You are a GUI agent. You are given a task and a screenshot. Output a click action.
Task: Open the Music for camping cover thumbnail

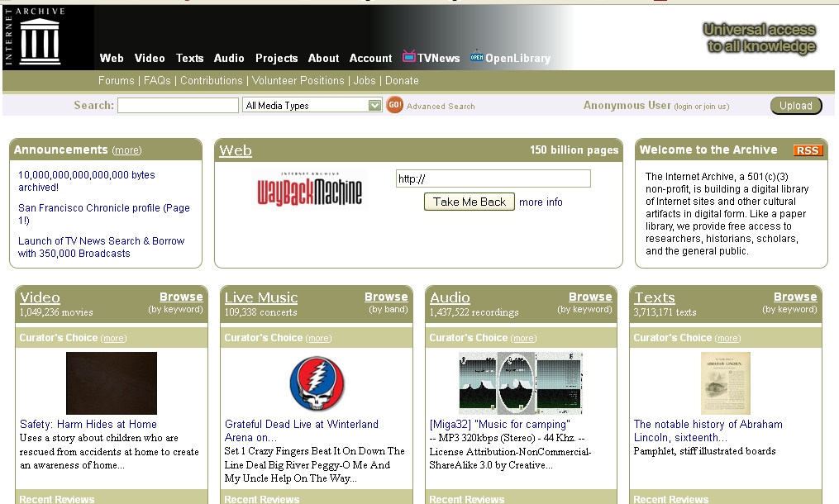click(x=520, y=383)
